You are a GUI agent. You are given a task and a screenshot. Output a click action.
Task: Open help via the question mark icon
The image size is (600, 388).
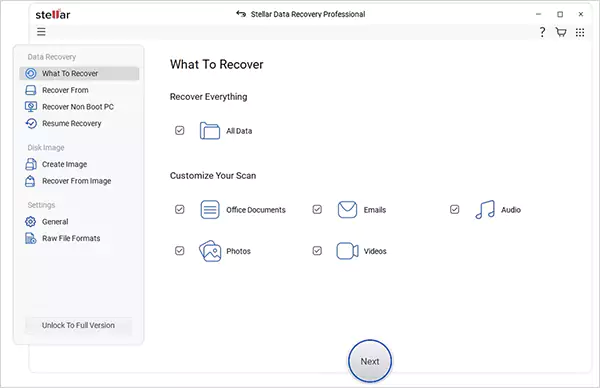pyautogui.click(x=542, y=32)
